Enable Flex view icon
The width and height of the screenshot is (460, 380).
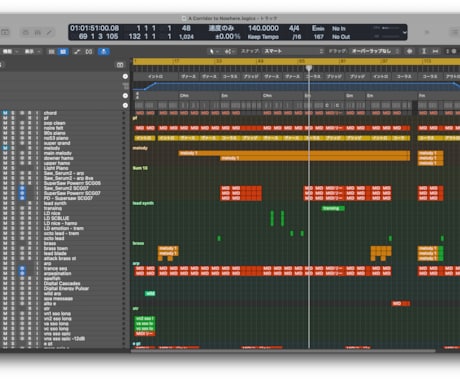click(89, 51)
